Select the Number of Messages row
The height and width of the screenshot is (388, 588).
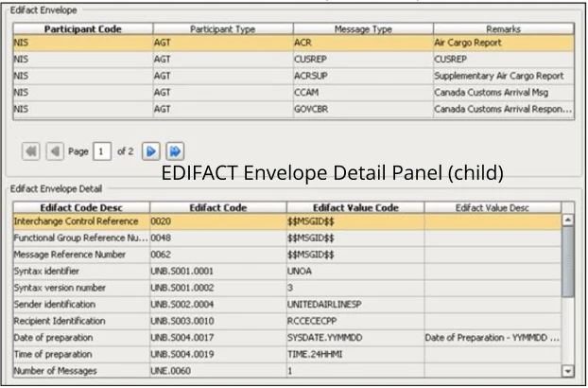point(287,371)
